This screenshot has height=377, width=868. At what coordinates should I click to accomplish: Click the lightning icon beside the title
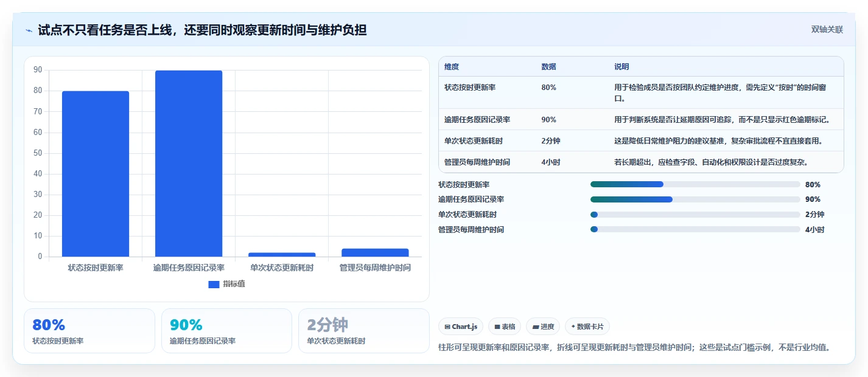[x=29, y=30]
